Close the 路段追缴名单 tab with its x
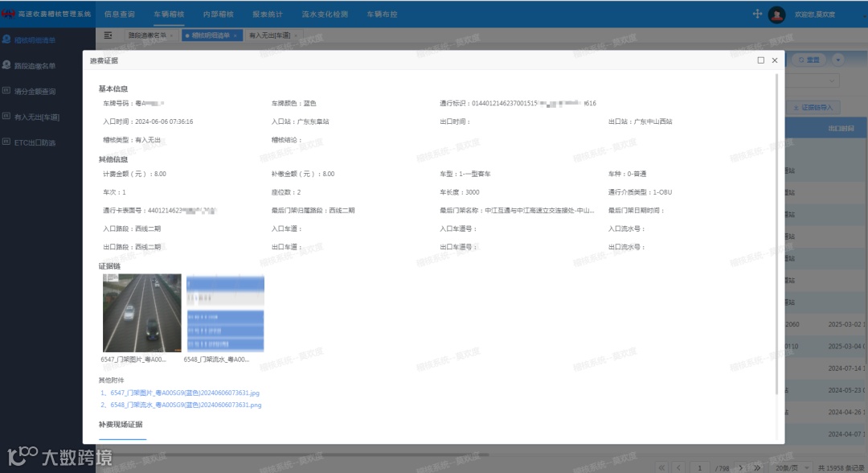This screenshot has width=868, height=473. (x=171, y=36)
